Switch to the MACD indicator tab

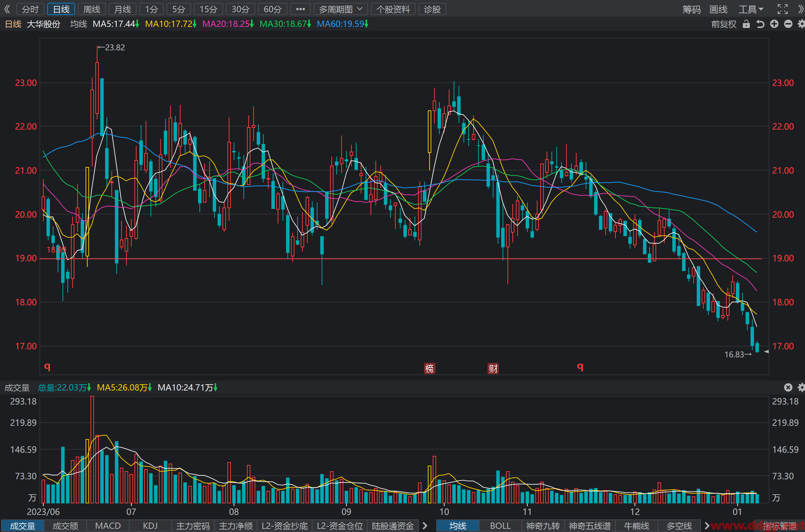(x=108, y=526)
